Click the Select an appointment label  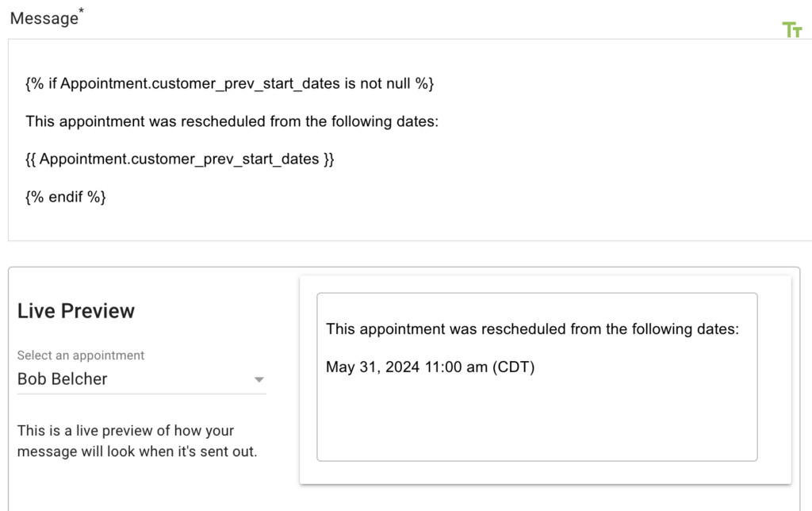(80, 355)
